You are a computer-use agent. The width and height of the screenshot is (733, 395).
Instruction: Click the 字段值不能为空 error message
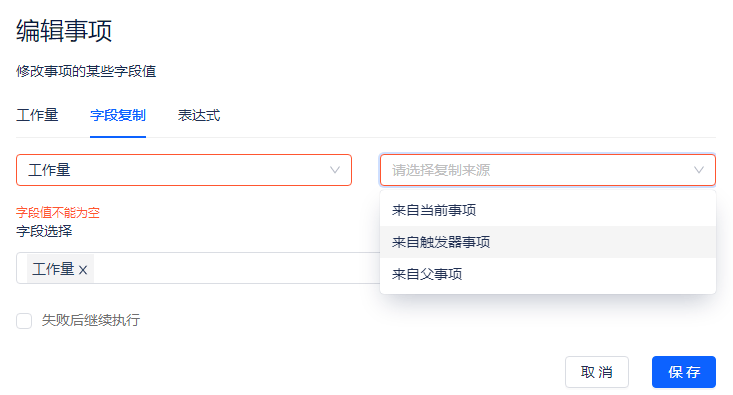(58, 213)
